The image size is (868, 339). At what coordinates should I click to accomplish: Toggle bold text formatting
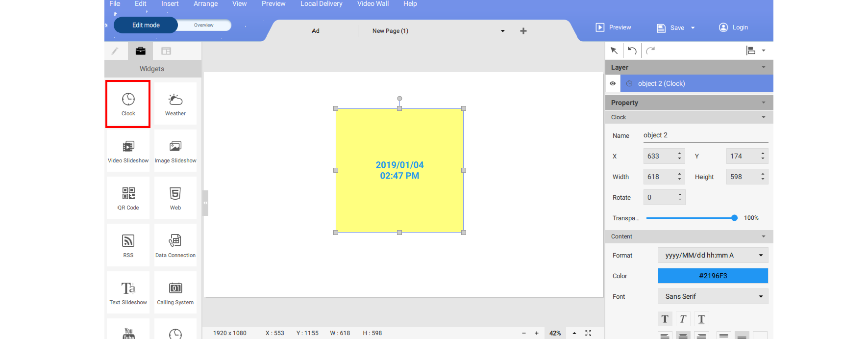(x=665, y=319)
